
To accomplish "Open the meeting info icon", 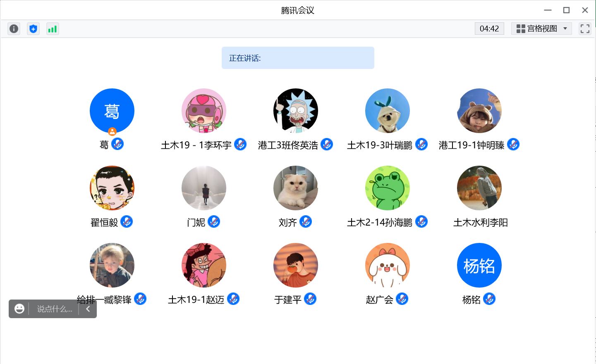I will tap(14, 29).
